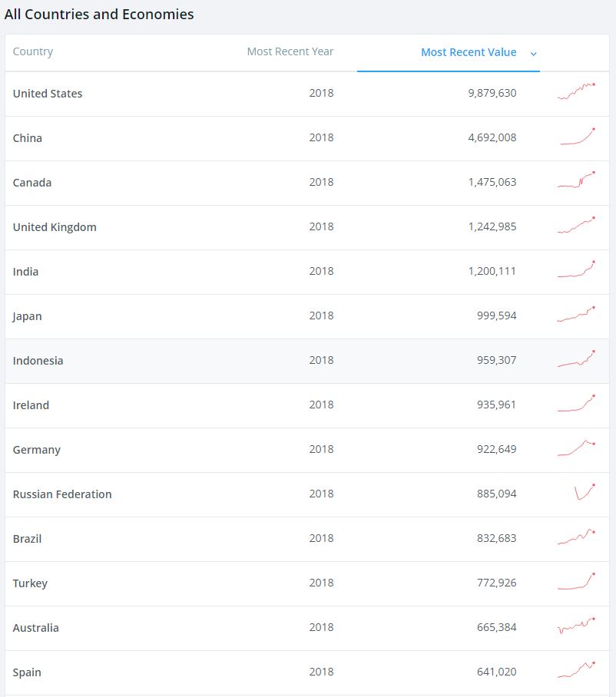Open the Indonesia country page
Viewport: 616px width, 697px height.
pyautogui.click(x=38, y=361)
